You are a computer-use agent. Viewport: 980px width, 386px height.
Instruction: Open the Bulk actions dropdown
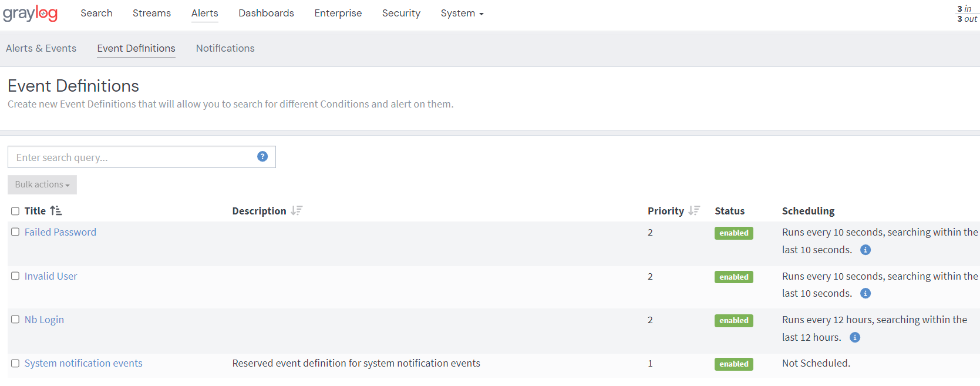tap(42, 184)
